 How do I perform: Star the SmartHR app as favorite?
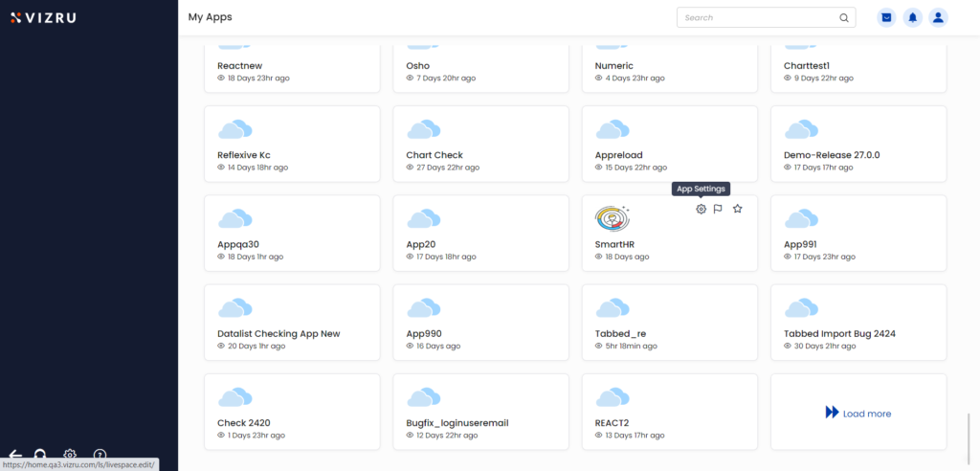tap(738, 209)
